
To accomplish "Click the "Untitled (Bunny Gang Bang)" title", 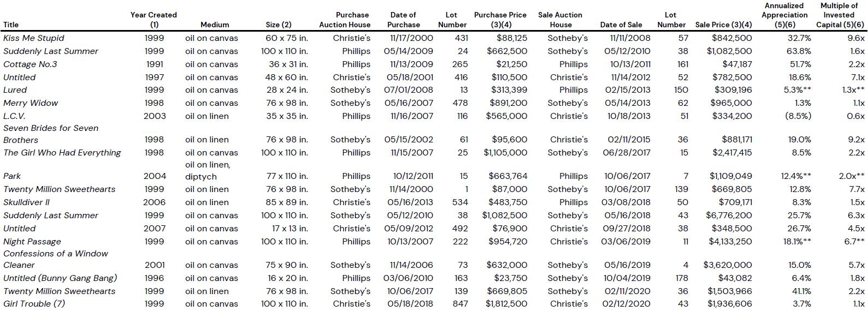I will click(x=60, y=278).
